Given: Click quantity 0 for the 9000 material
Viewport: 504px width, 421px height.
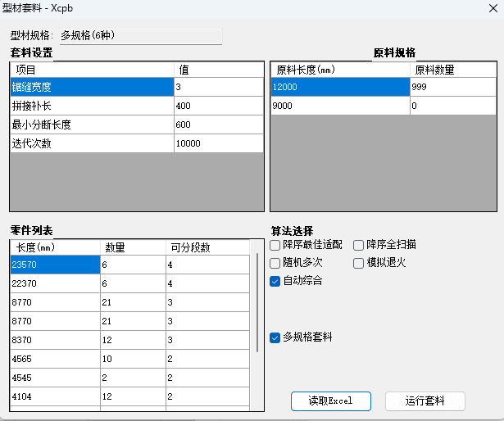Looking at the screenshot, I should tap(453, 106).
